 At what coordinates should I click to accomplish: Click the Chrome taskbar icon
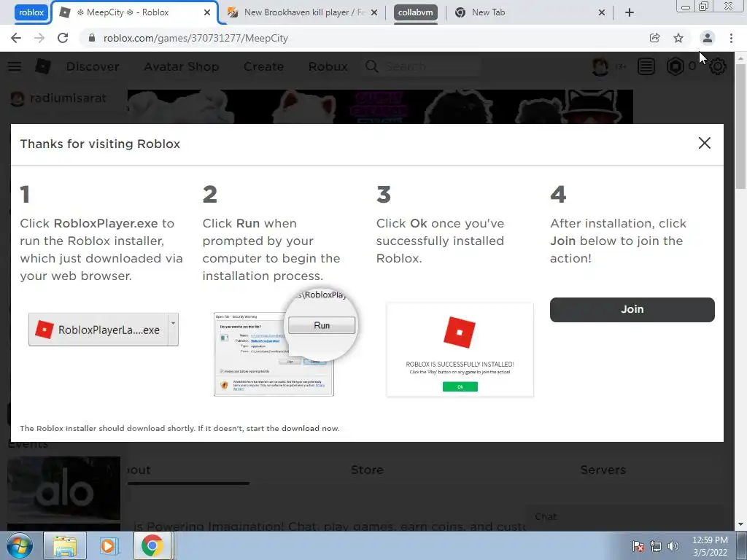tap(152, 545)
